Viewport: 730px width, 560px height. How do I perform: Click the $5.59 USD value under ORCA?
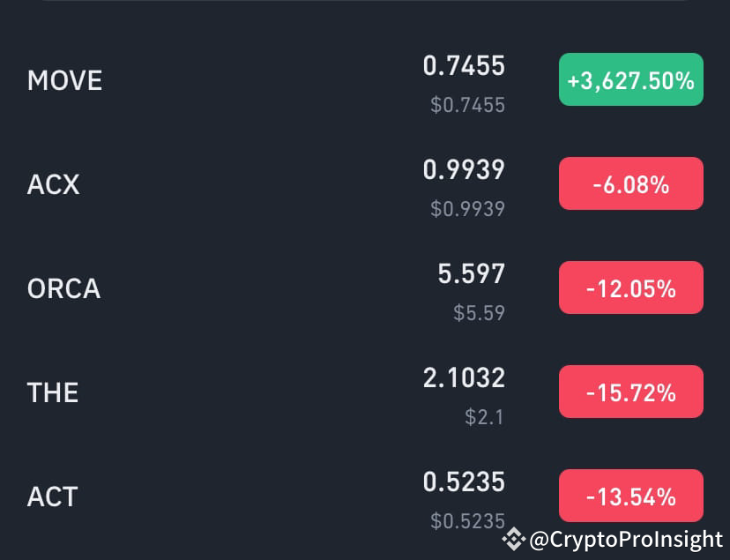point(479,313)
